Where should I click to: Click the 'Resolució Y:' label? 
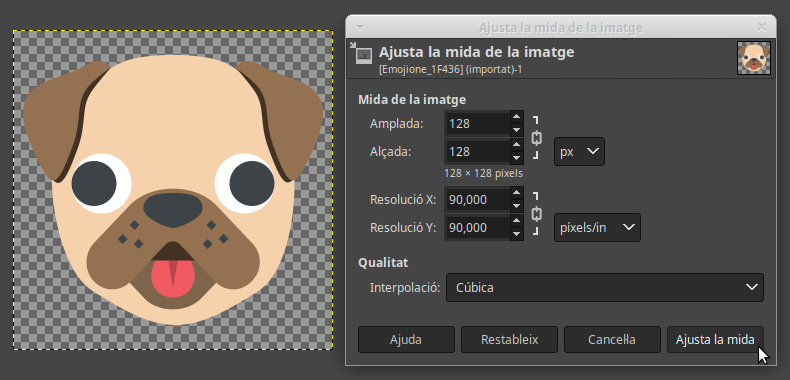pos(403,228)
